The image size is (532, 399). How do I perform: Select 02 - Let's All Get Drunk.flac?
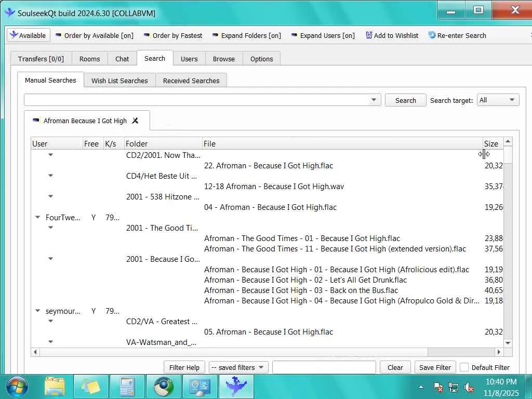(x=305, y=280)
